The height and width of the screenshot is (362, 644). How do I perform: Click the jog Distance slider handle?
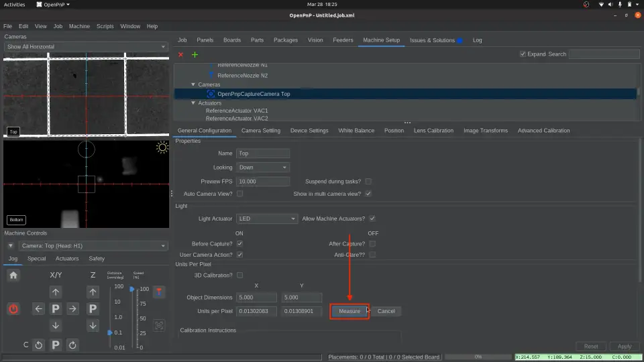(110, 333)
